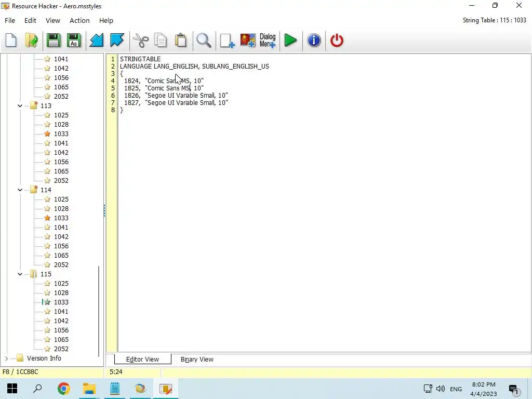Select the 115 folder in tree
This screenshot has width=532, height=399.
click(x=46, y=274)
